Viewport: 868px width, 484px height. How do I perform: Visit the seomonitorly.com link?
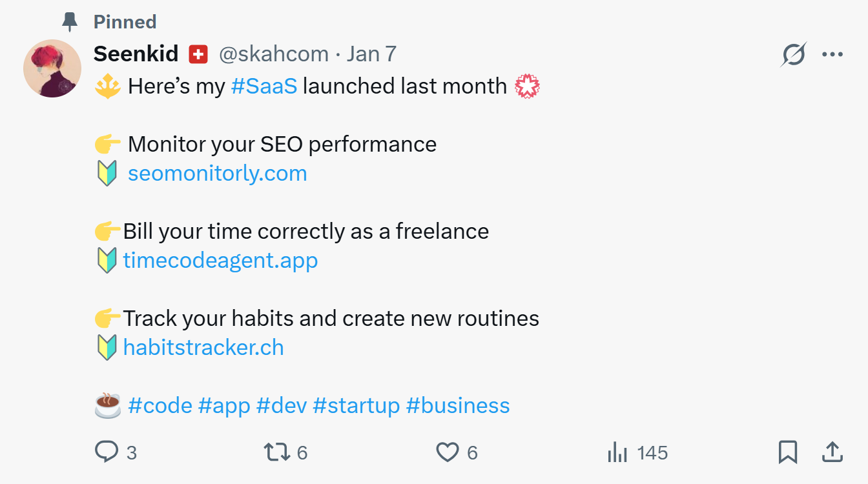[x=217, y=174]
